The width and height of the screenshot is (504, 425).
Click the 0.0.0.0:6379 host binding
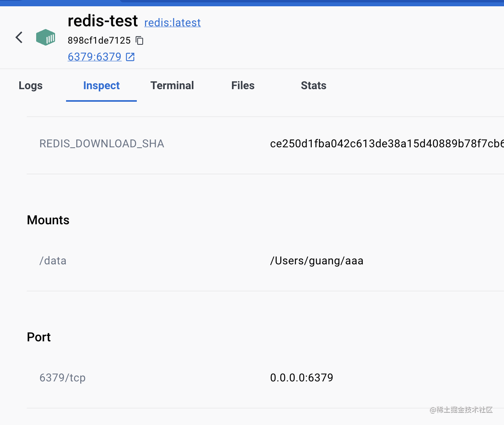[302, 378]
